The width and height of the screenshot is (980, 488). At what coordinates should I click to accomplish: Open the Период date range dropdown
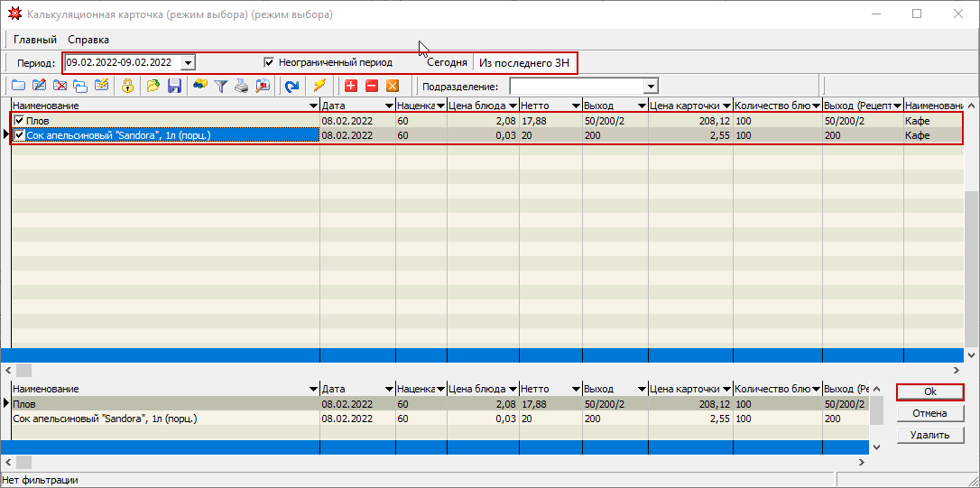(188, 62)
